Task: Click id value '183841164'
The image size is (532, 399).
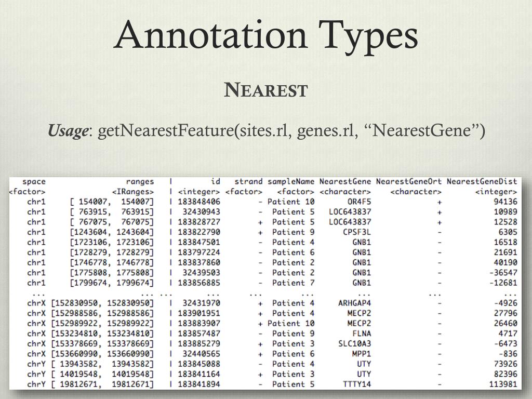Action: (199, 375)
